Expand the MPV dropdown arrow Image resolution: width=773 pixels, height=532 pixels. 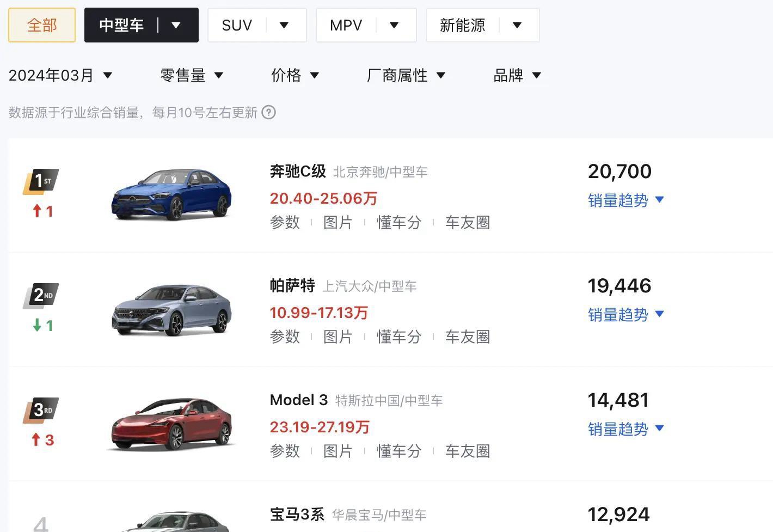pos(394,25)
